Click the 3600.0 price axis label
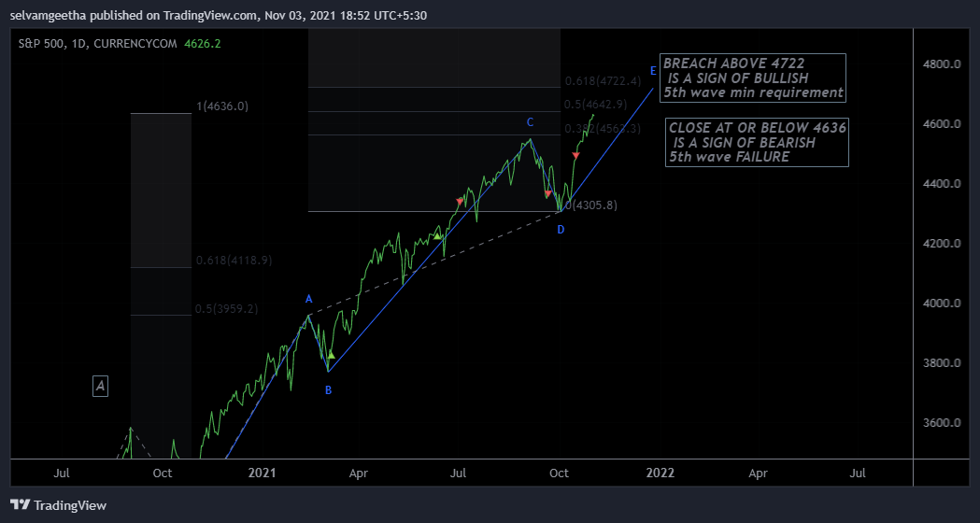Image resolution: width=980 pixels, height=523 pixels. tap(941, 423)
